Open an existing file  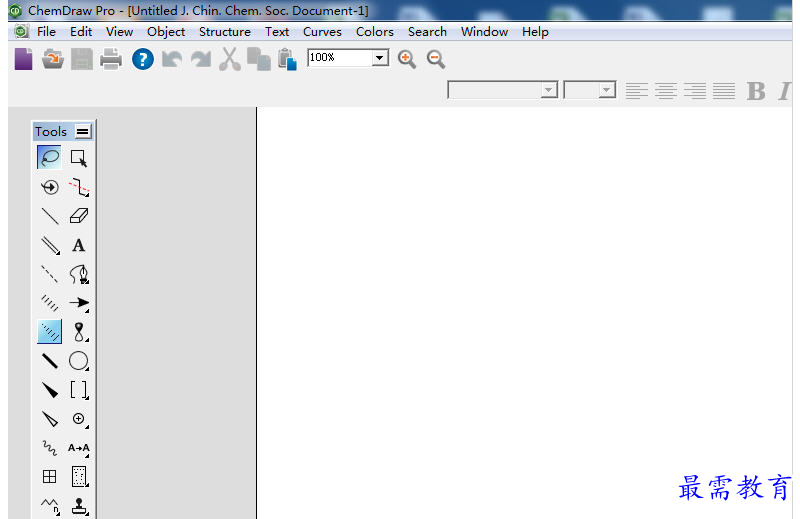(53, 59)
